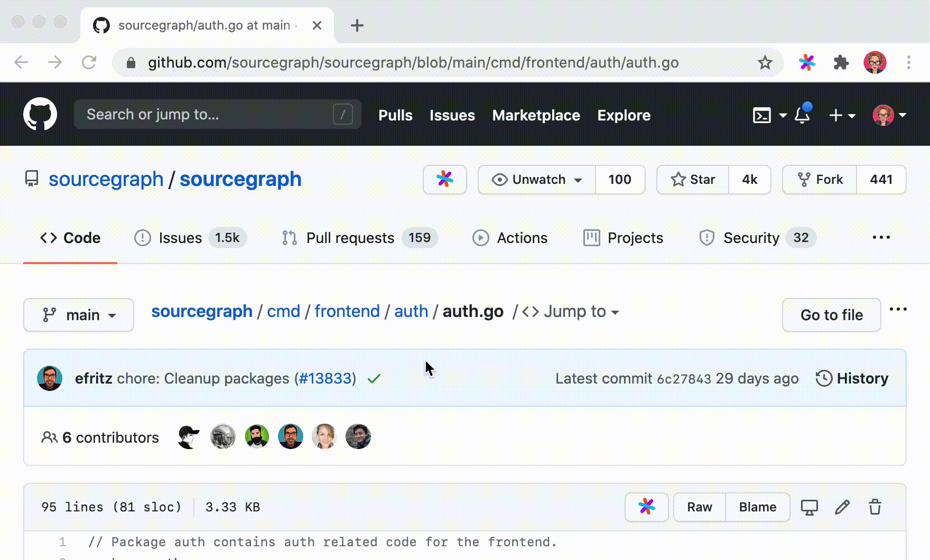Click the lock icon in the address bar
The height and width of the screenshot is (560, 930).
click(131, 63)
